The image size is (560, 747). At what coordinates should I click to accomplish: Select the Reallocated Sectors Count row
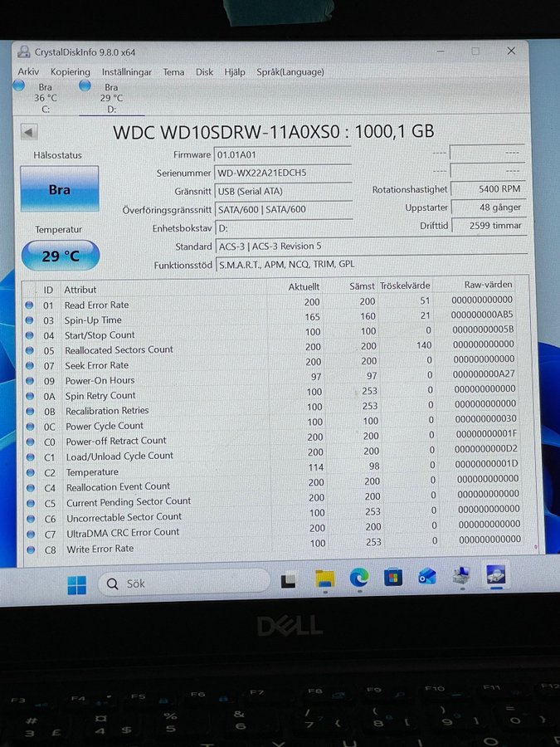(x=119, y=350)
